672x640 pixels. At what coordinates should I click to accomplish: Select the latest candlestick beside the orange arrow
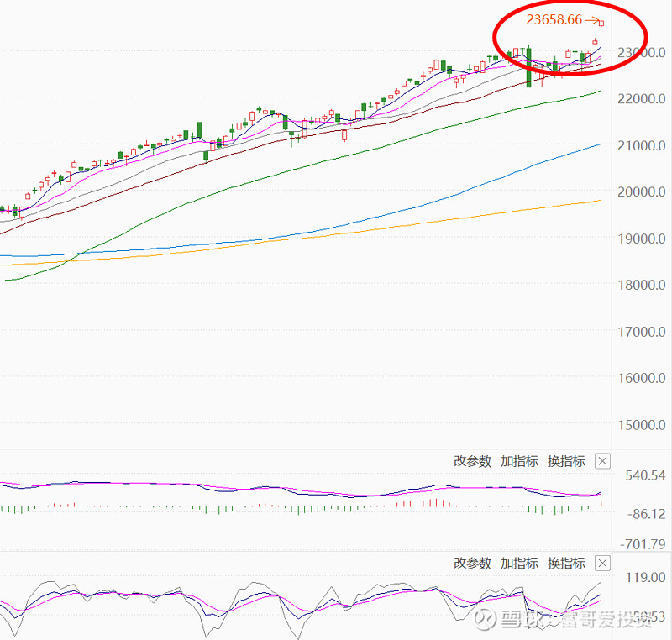pos(601,23)
